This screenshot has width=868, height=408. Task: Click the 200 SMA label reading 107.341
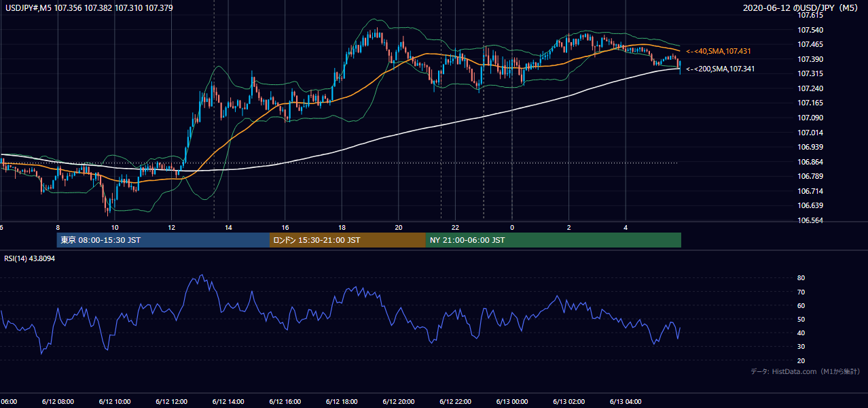click(720, 69)
